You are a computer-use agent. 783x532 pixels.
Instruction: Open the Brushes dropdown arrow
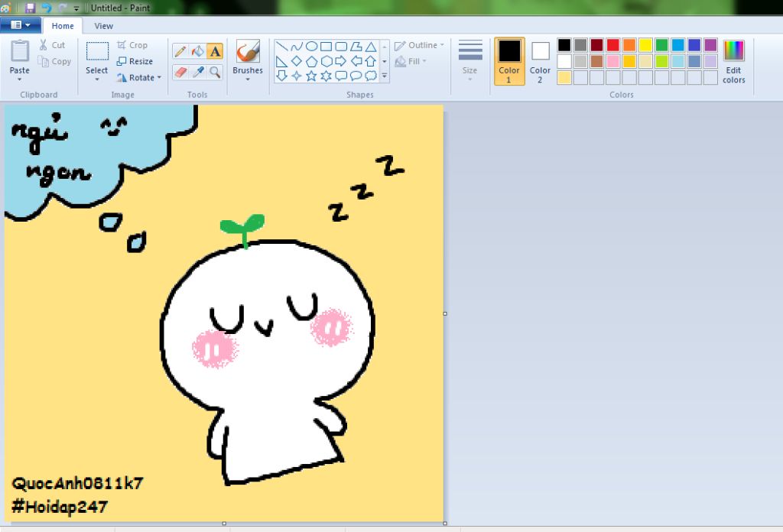[248, 79]
